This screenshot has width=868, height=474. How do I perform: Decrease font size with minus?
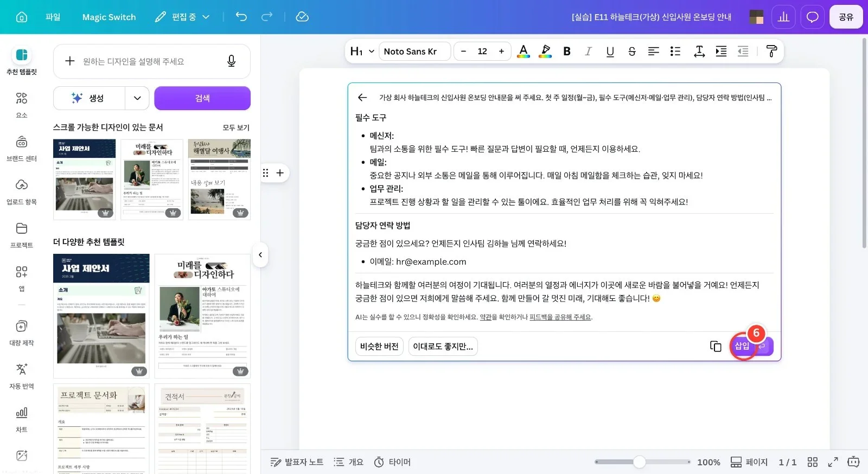click(463, 52)
